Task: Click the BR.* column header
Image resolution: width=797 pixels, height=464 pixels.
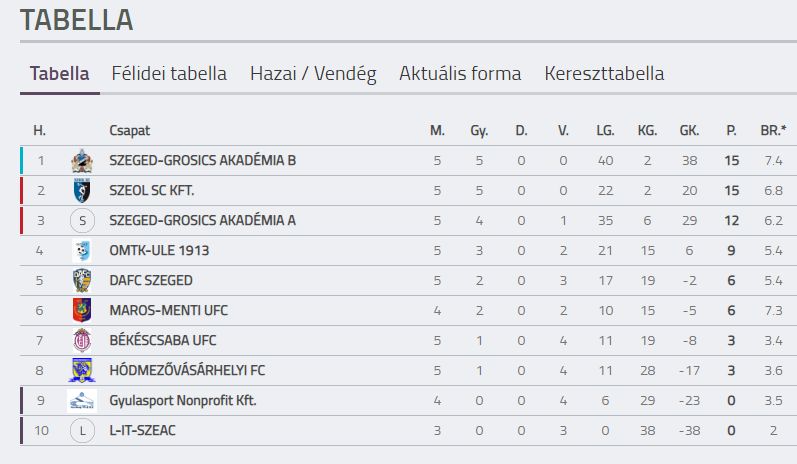Action: coord(773,131)
